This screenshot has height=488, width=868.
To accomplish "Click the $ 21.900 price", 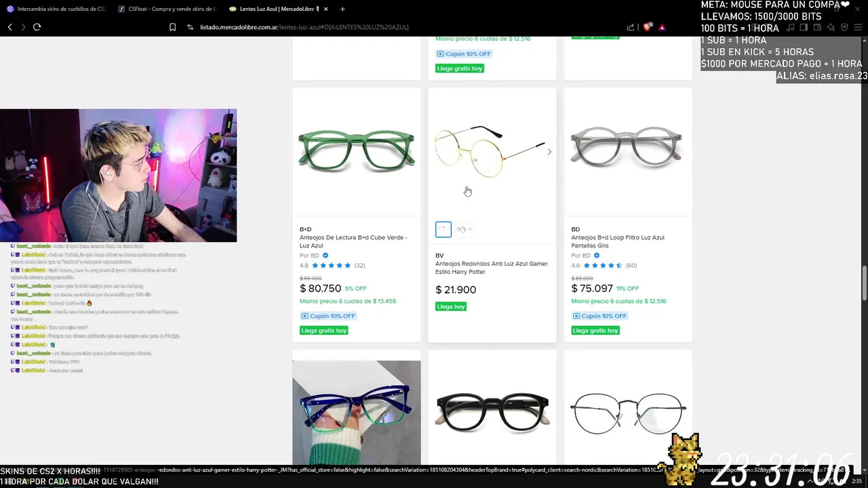I will (456, 290).
